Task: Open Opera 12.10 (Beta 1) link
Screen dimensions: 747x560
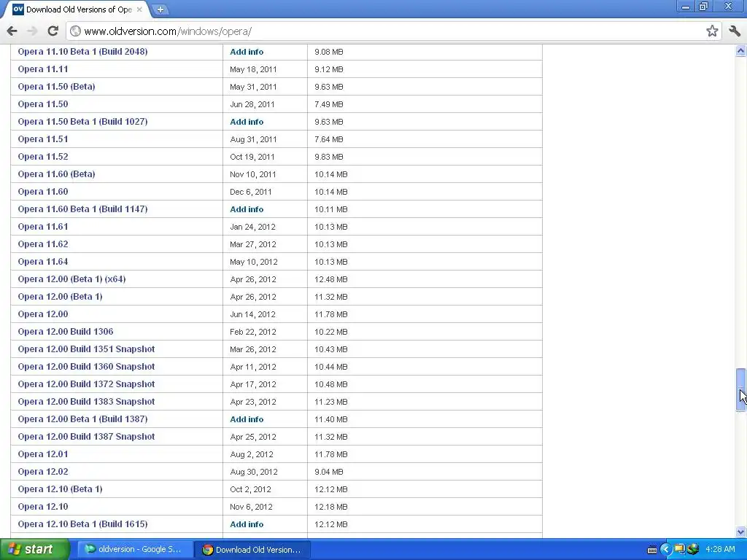Action: point(60,489)
